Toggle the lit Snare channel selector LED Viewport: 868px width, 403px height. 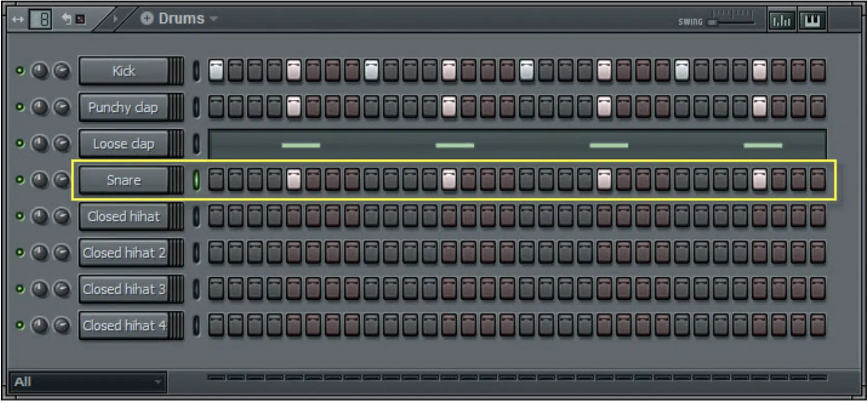(196, 180)
